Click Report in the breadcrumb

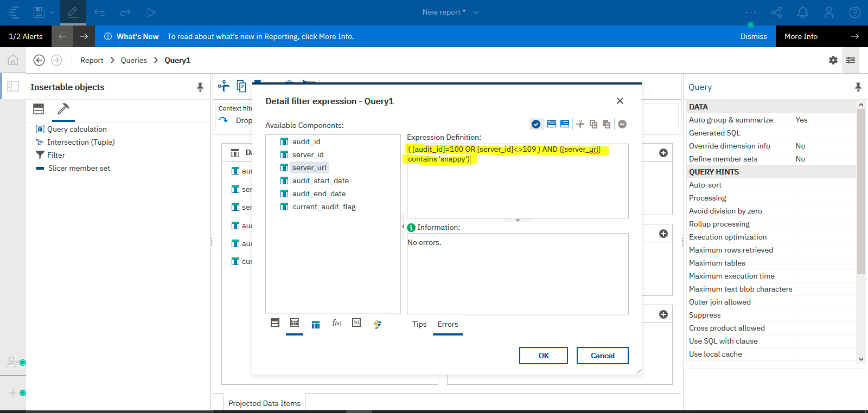(x=92, y=60)
